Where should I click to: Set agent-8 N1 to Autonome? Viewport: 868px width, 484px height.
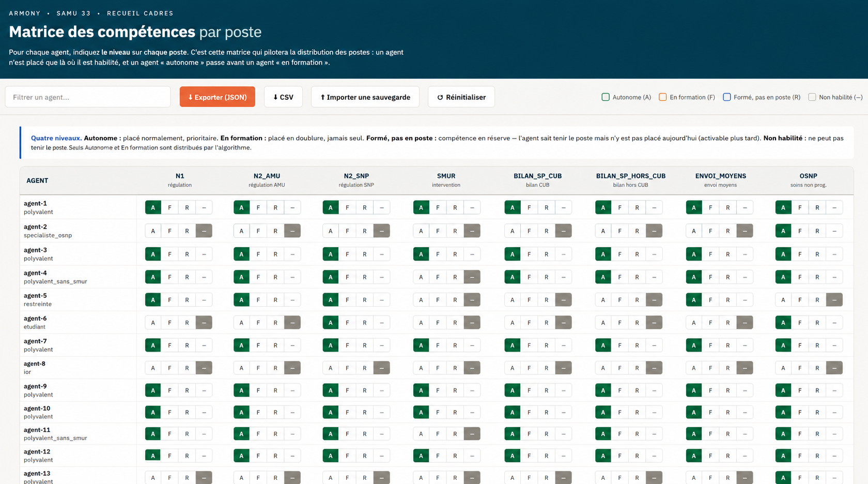(x=153, y=368)
